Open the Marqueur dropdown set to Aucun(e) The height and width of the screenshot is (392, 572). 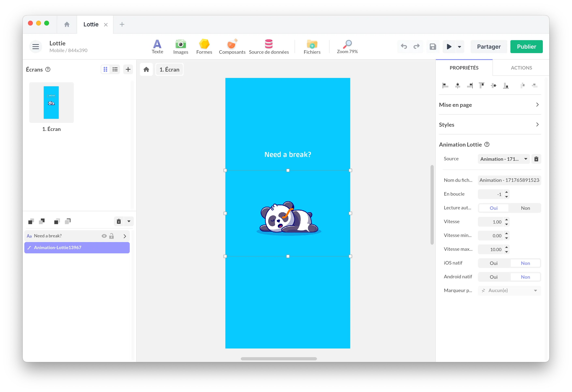(x=509, y=291)
